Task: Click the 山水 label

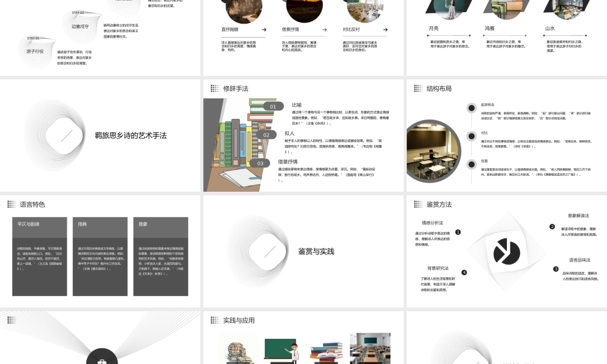Action: (550, 29)
